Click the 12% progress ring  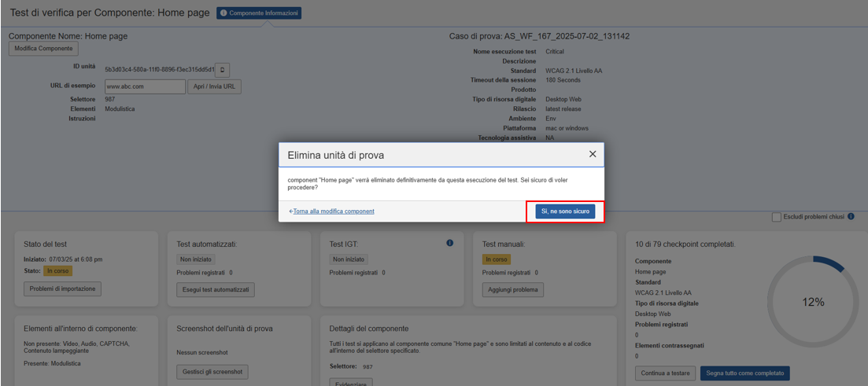click(x=813, y=302)
